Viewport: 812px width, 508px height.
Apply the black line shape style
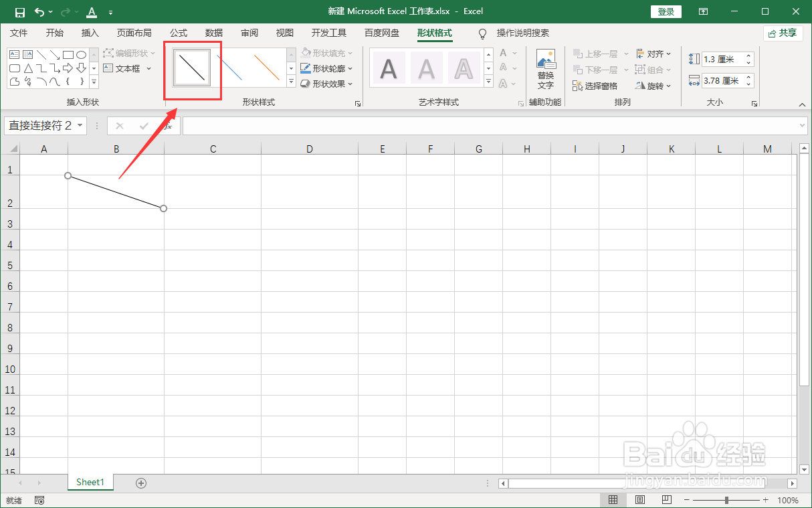[192, 68]
